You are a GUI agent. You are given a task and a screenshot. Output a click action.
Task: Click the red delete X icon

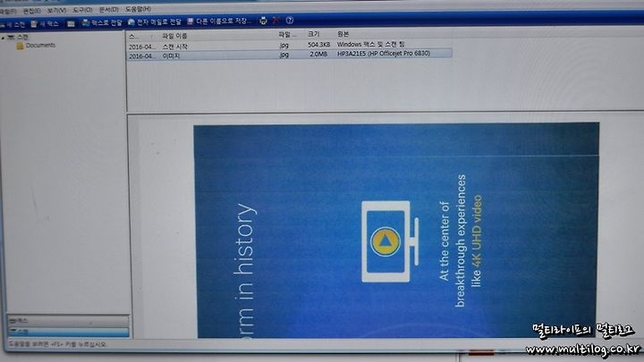[x=276, y=20]
